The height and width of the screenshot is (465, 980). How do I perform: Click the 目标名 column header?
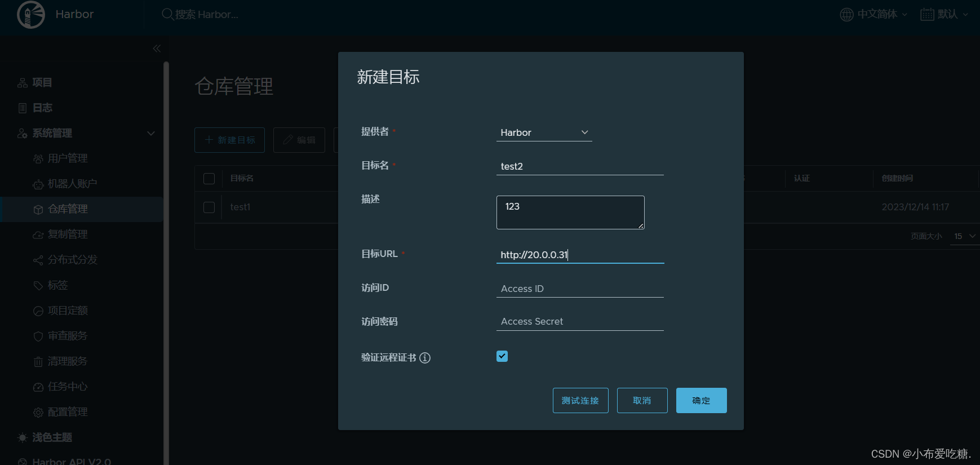pos(242,178)
